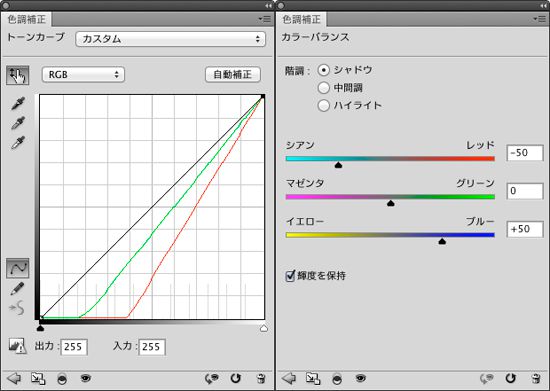Select 色調補正 tab in Color Balance panel
This screenshot has width=550, height=391.
[302, 19]
